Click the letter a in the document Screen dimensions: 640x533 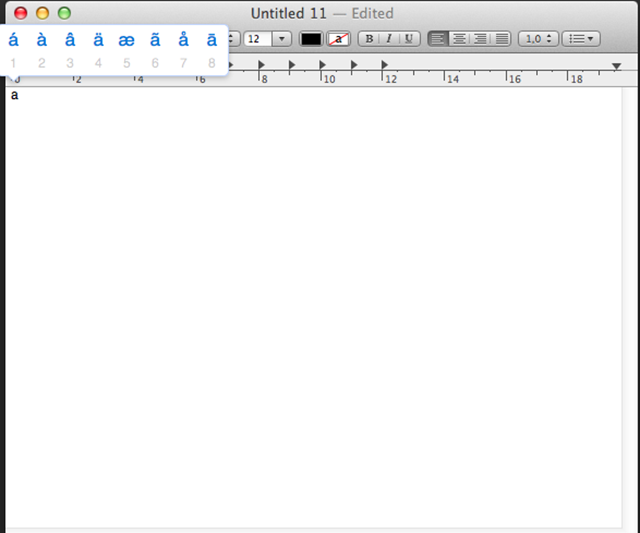tap(14, 95)
